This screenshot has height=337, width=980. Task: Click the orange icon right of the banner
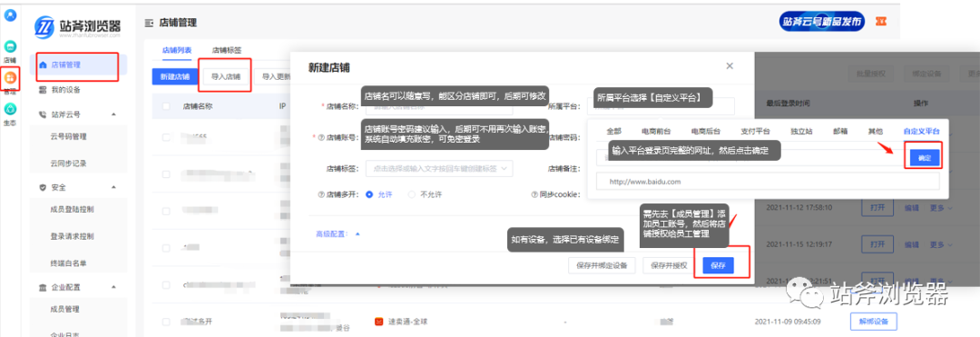(x=882, y=21)
